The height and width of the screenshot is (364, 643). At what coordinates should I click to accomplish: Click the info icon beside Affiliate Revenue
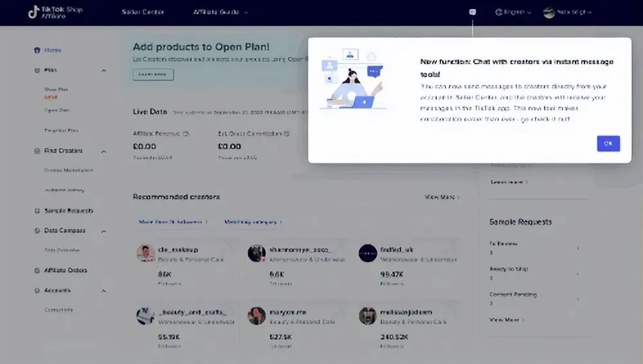(186, 134)
